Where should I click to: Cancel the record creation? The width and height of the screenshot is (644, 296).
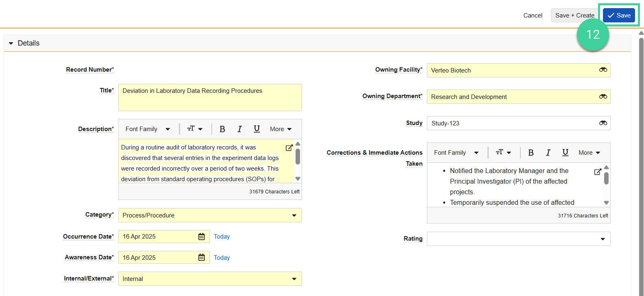[x=533, y=15]
